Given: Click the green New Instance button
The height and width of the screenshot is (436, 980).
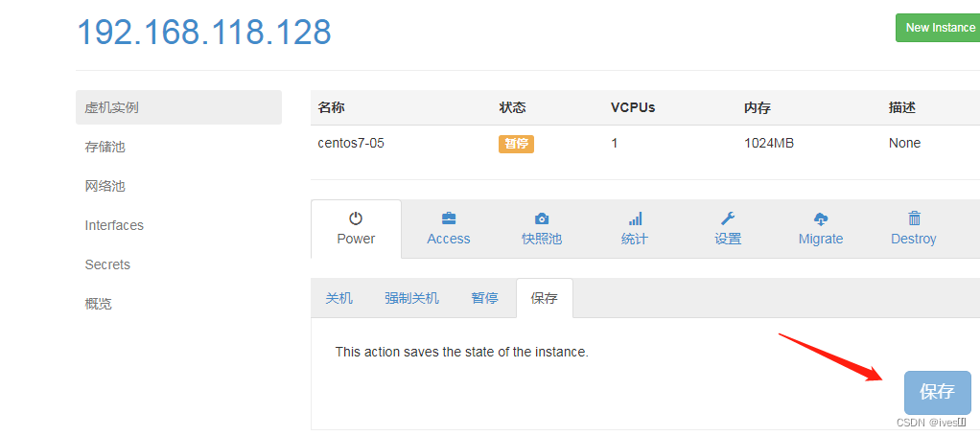Looking at the screenshot, I should 939,28.
